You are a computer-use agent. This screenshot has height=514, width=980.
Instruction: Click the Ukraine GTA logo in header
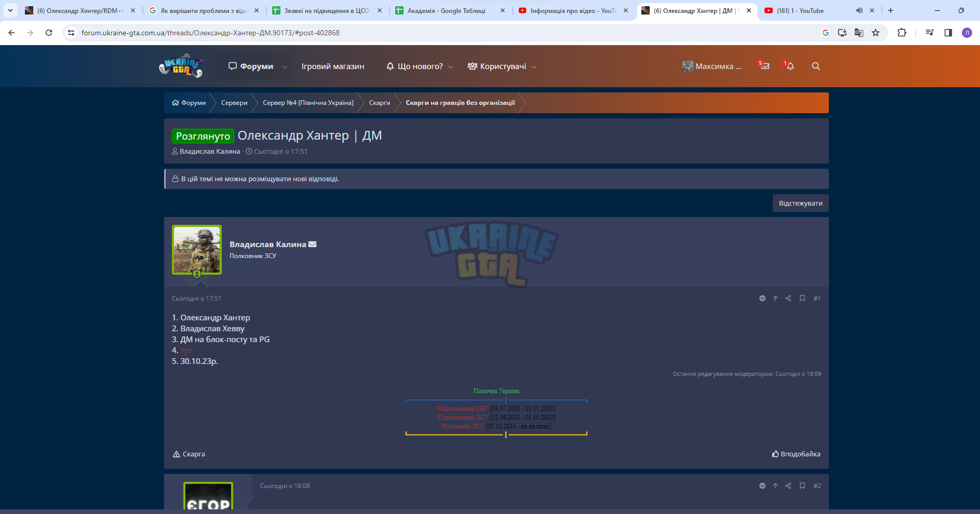[x=181, y=66]
